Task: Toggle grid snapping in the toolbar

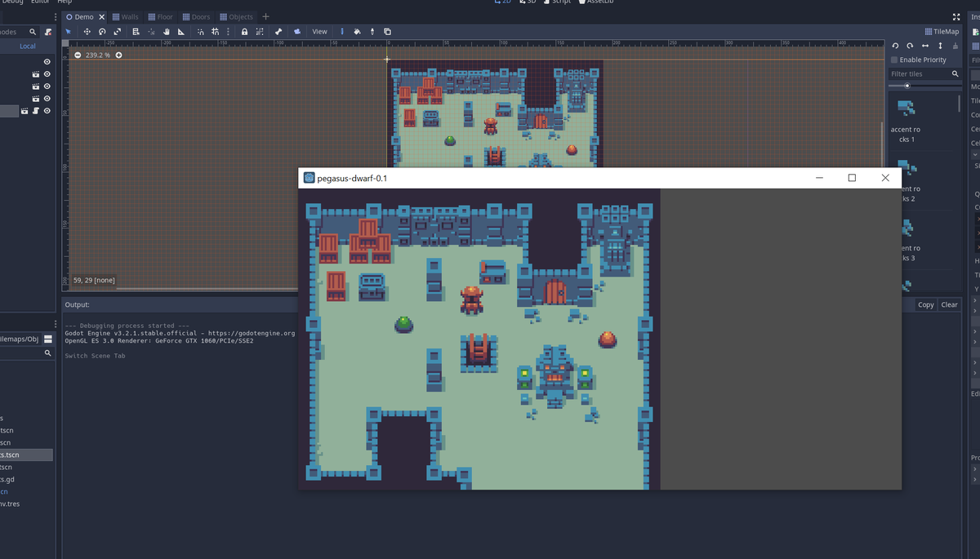Action: click(216, 32)
